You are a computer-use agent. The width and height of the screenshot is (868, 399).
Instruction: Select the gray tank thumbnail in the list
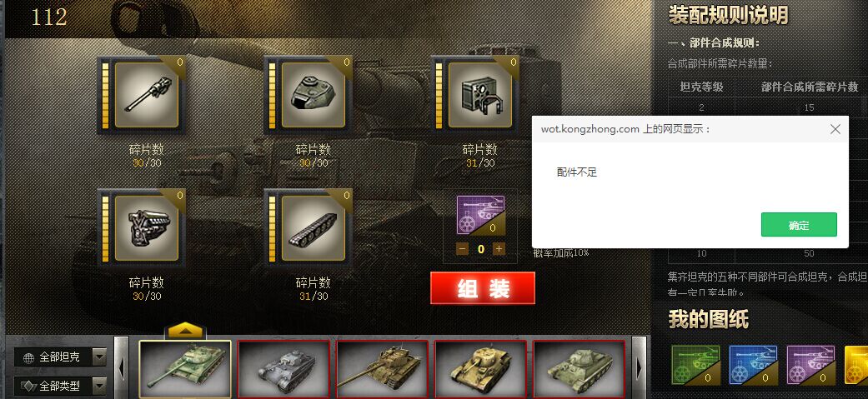(x=283, y=369)
